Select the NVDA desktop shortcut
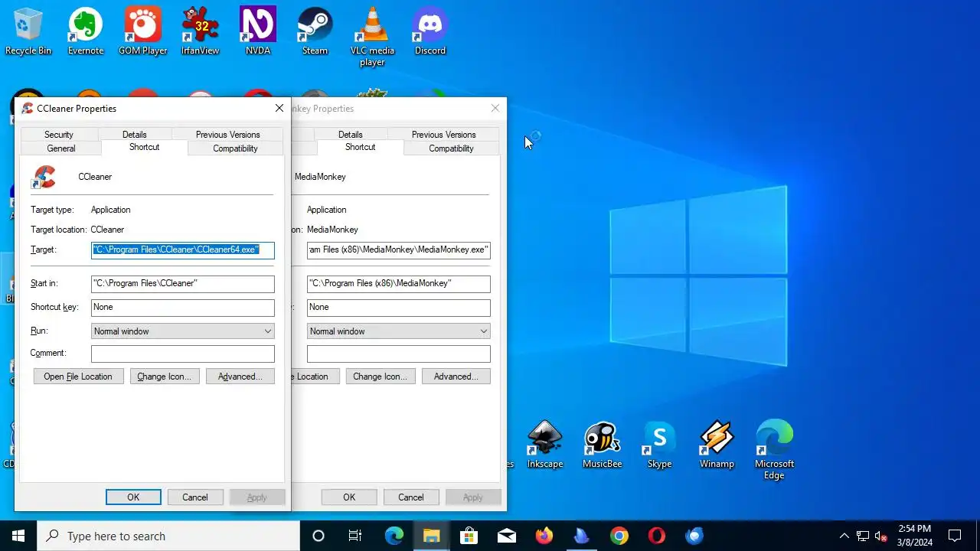 pos(258,31)
